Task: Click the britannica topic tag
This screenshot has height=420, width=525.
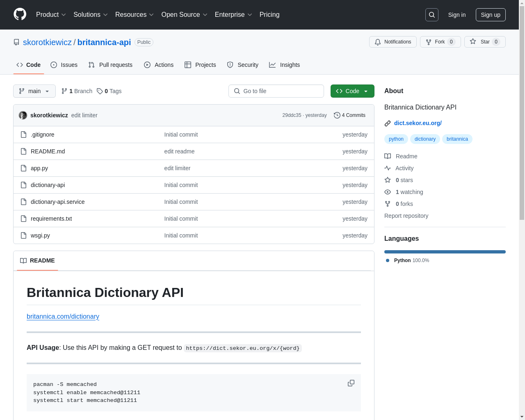Action: tap(457, 139)
